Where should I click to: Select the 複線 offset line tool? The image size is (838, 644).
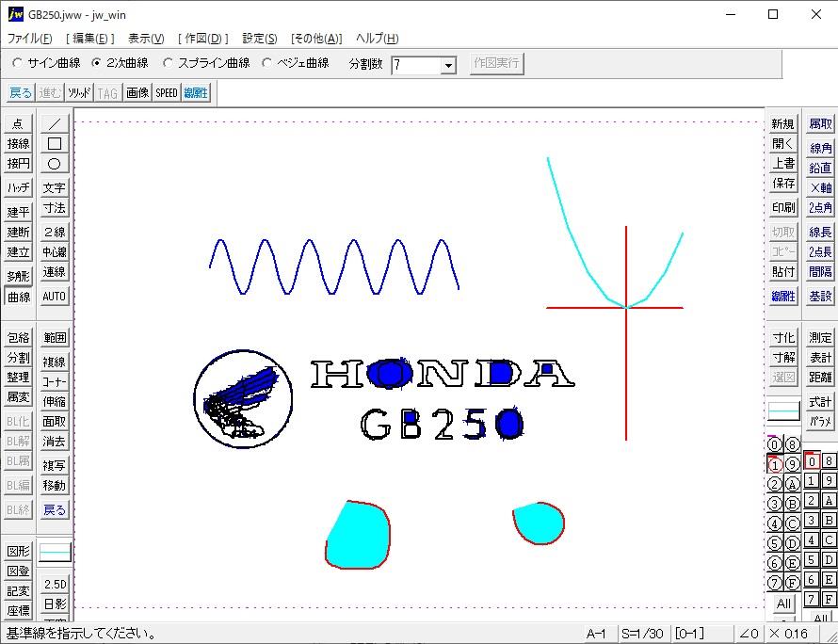tap(54, 362)
